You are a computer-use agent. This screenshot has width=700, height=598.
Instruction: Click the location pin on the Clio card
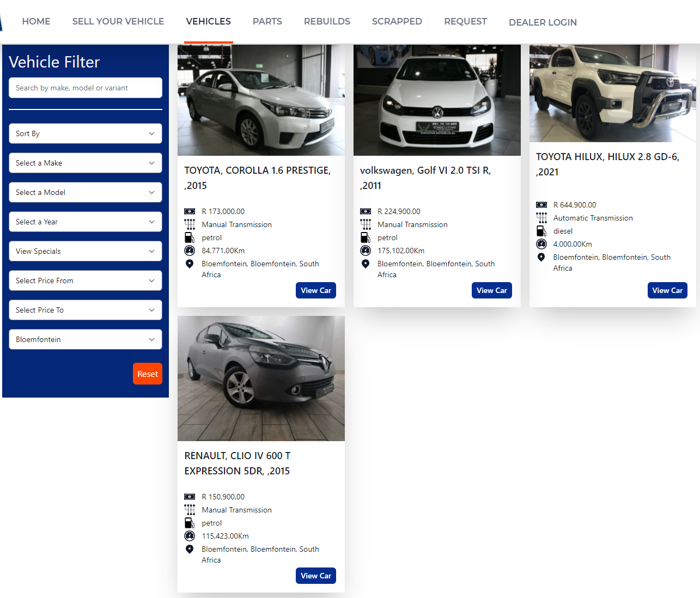pyautogui.click(x=190, y=549)
